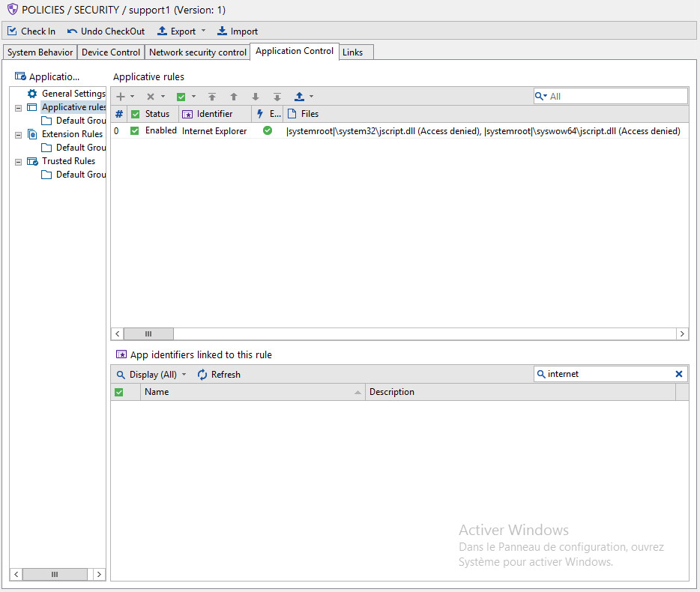700x592 pixels.
Task: Move rule to bottom icon
Action: click(x=277, y=97)
